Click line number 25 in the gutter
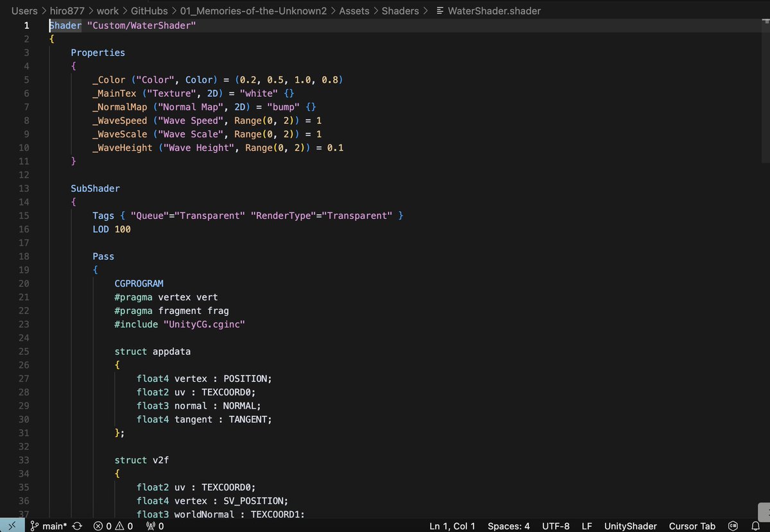The width and height of the screenshot is (770, 532). tap(24, 352)
